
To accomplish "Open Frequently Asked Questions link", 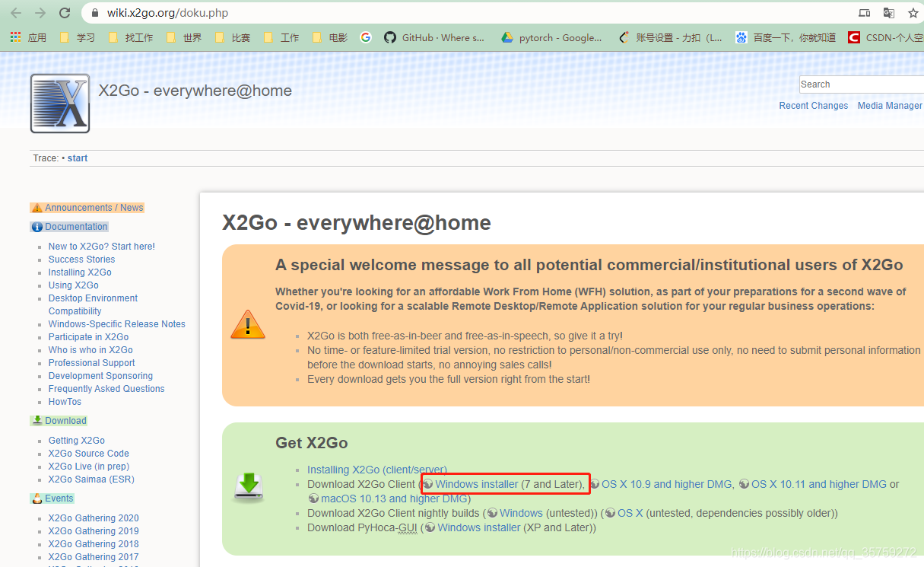I will pyautogui.click(x=106, y=389).
